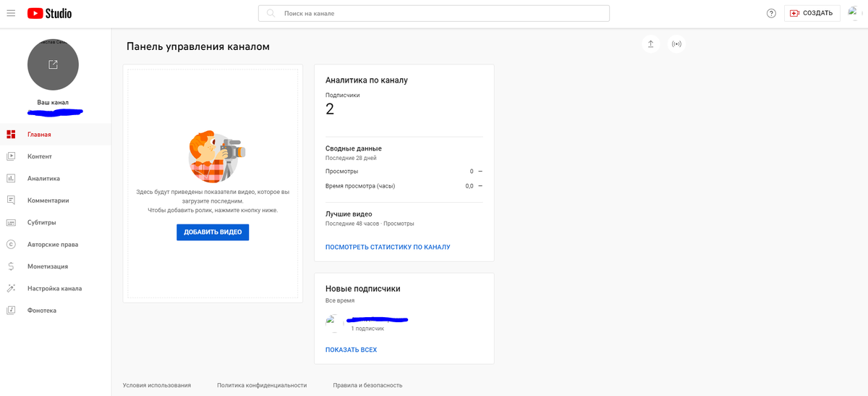Click the channel avatar thumbnail
Screen dimensions: 868x396
pyautogui.click(x=53, y=65)
